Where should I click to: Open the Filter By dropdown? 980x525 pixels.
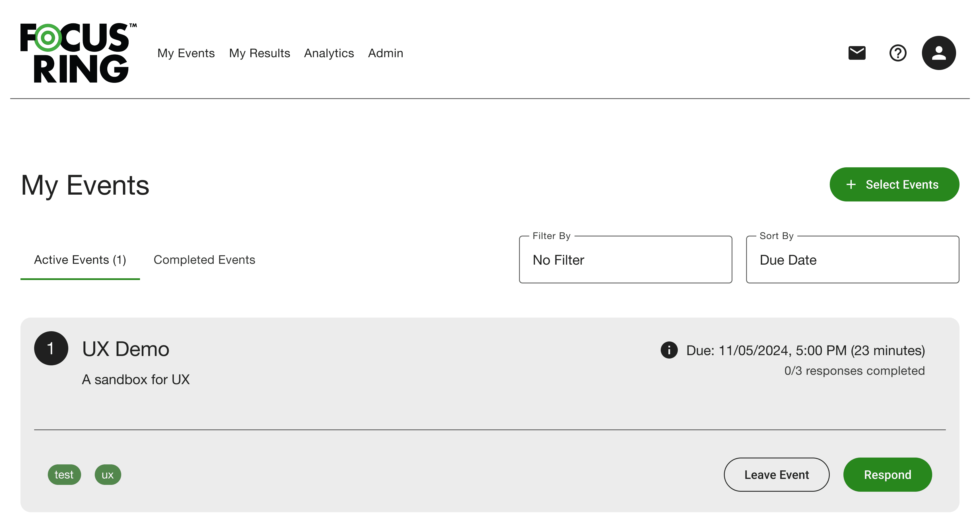pyautogui.click(x=625, y=260)
